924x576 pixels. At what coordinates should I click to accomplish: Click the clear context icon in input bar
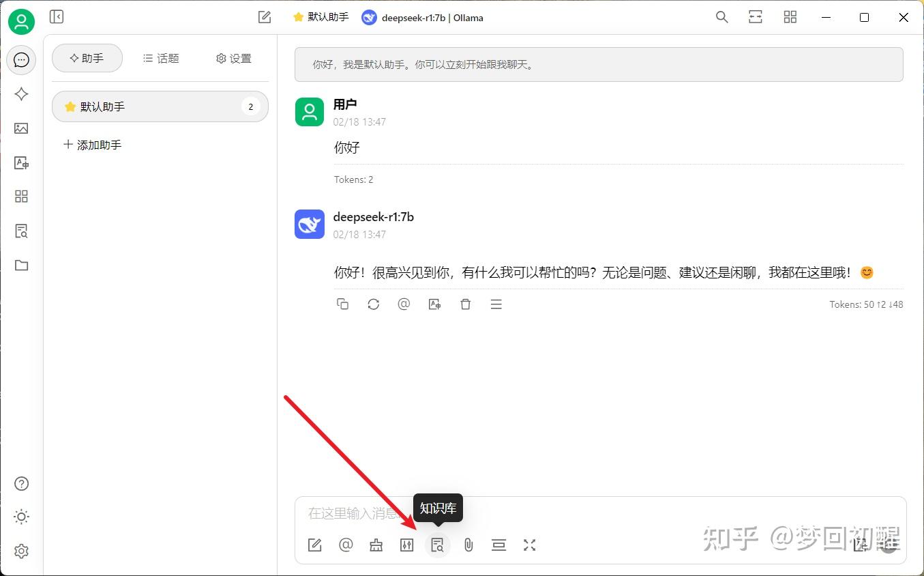coord(499,545)
